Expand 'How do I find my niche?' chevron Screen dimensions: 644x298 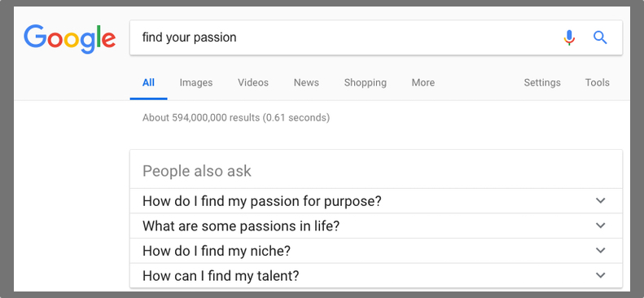[601, 251]
